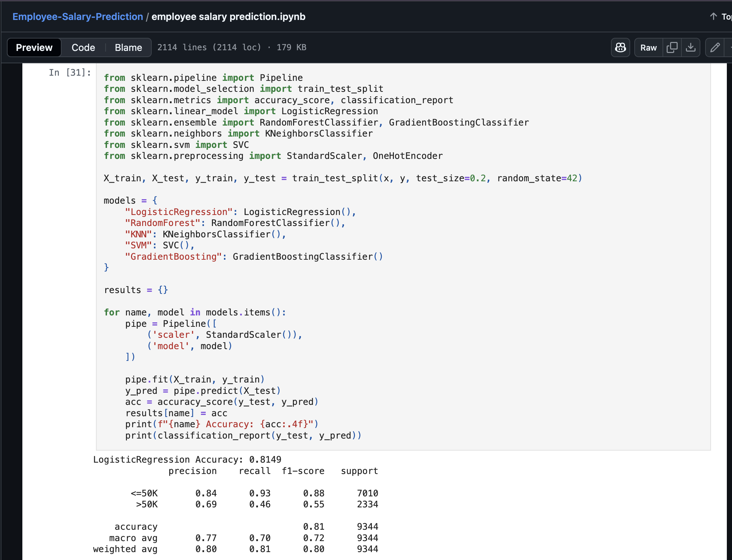The height and width of the screenshot is (560, 732).
Task: Download the raw notebook file
Action: point(690,47)
